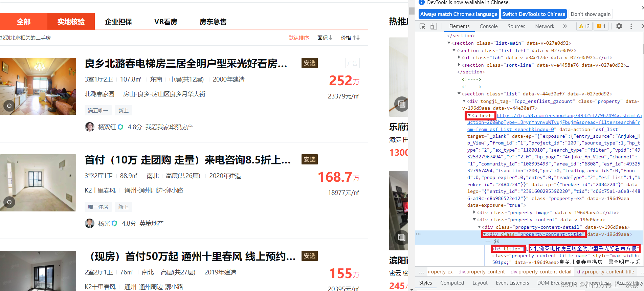Open the Sources tab

coord(516,26)
